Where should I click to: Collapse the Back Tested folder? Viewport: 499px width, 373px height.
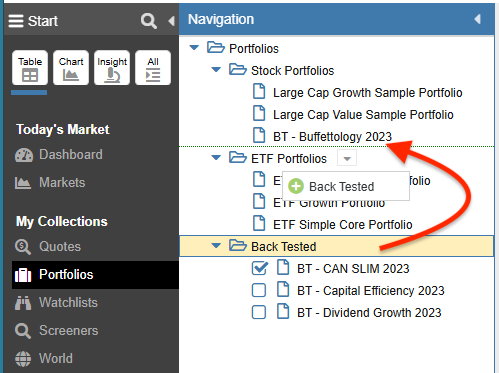point(216,246)
